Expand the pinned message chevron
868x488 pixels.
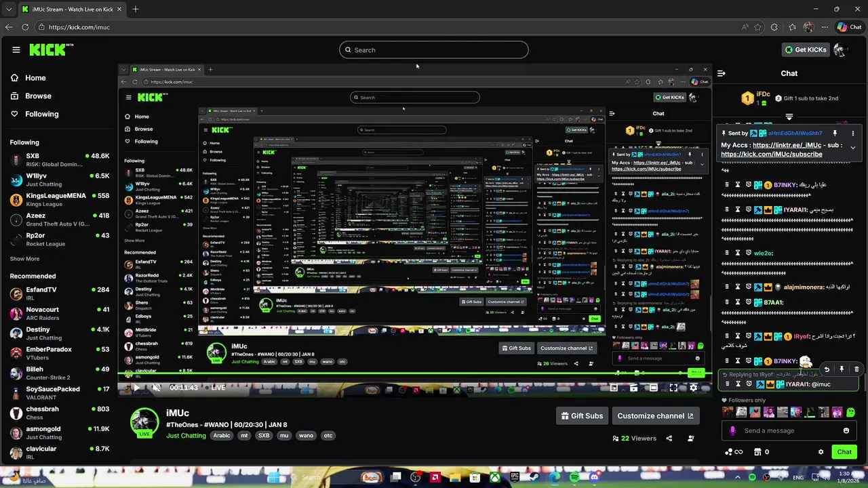[853, 147]
